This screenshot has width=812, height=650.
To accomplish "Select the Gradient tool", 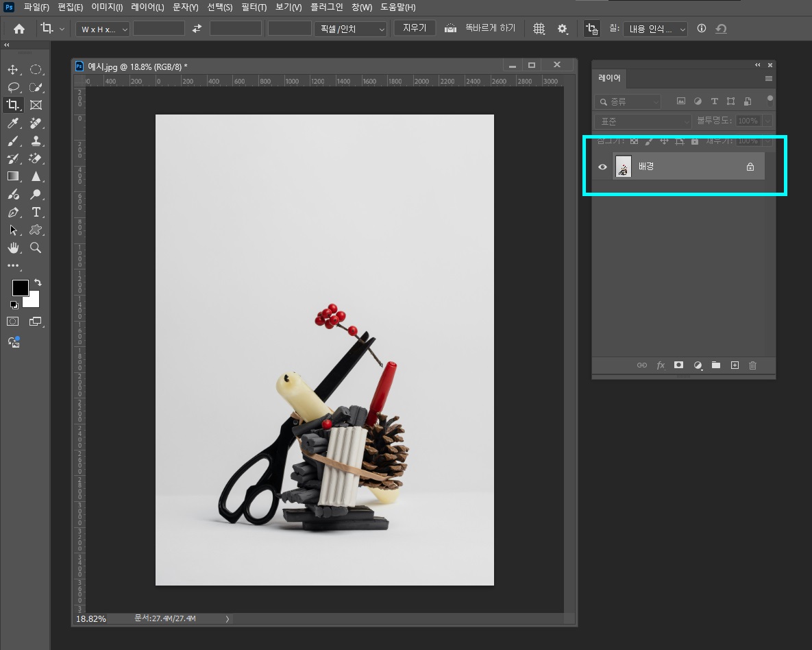I will (13, 176).
